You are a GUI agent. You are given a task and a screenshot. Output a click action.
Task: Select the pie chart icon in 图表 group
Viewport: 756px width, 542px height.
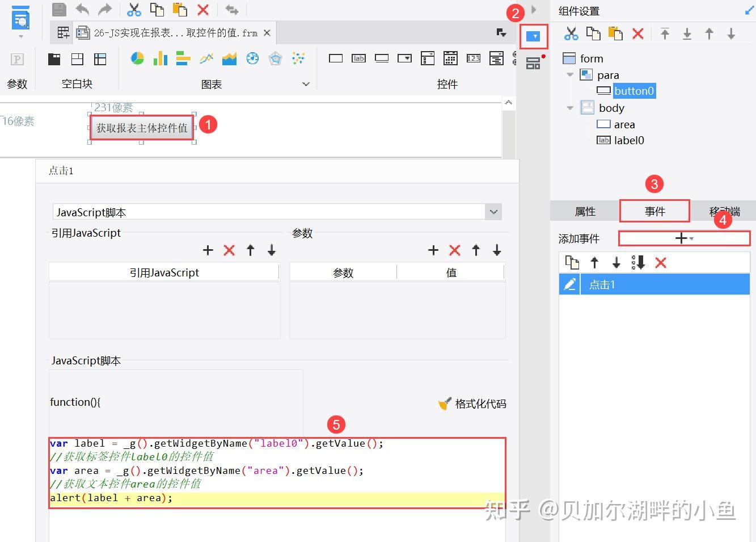(137, 58)
